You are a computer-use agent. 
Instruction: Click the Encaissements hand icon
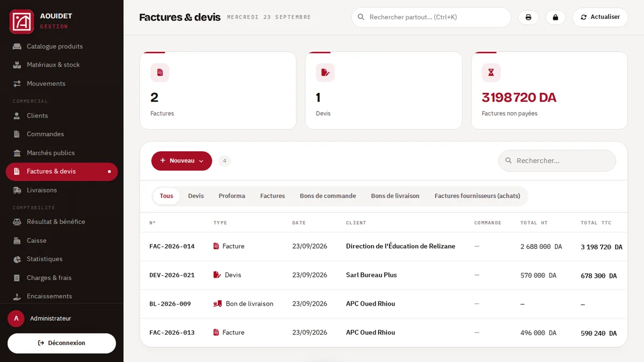click(x=17, y=296)
